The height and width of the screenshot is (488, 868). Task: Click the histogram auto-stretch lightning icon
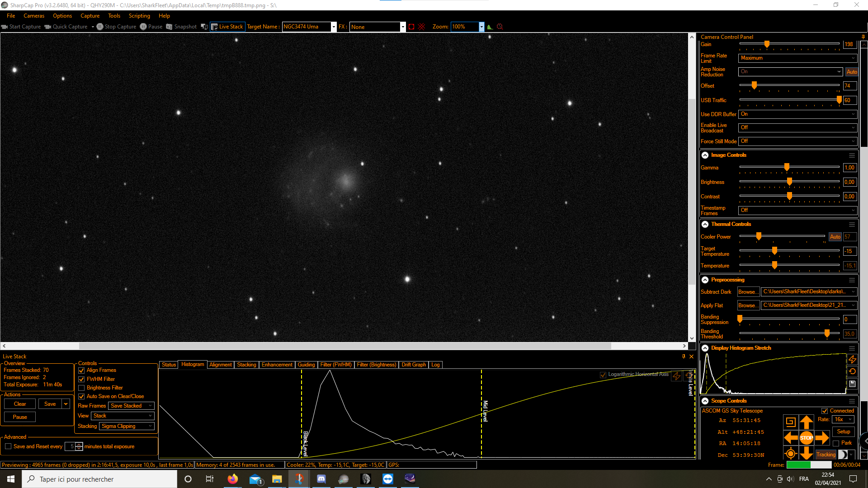852,359
